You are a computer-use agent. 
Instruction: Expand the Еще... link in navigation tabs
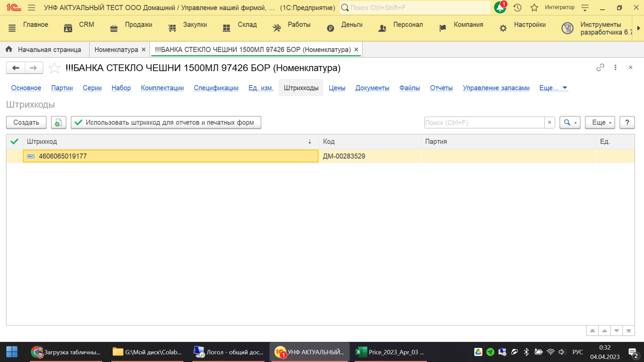tap(553, 88)
